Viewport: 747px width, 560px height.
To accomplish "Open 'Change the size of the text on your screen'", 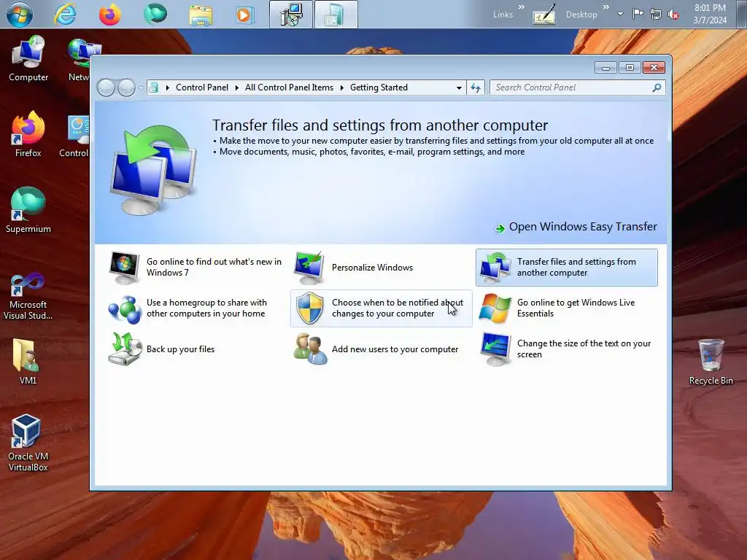I will coord(584,349).
